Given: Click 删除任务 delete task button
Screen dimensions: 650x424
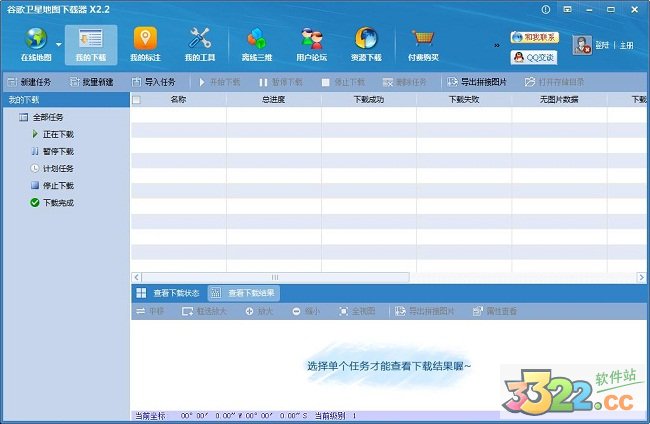Looking at the screenshot, I should 404,82.
